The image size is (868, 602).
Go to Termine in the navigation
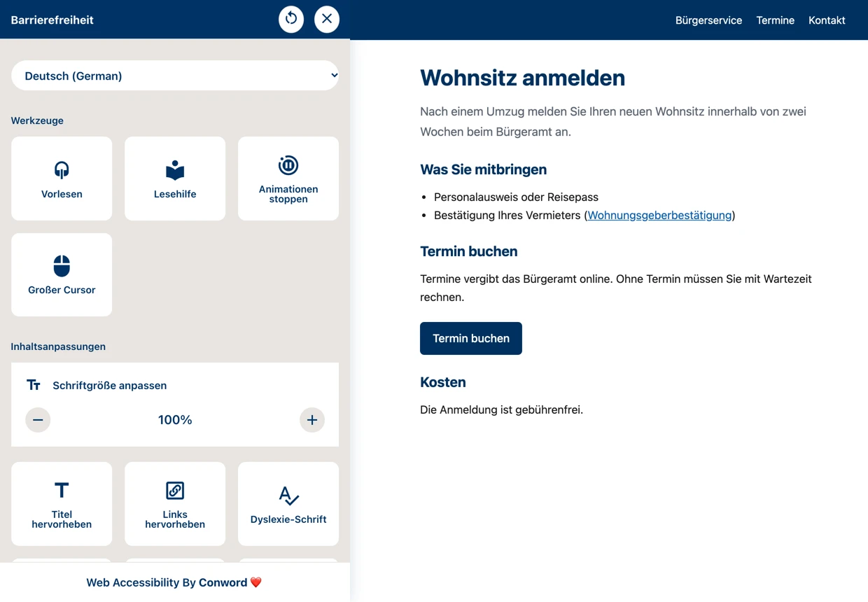(x=775, y=20)
